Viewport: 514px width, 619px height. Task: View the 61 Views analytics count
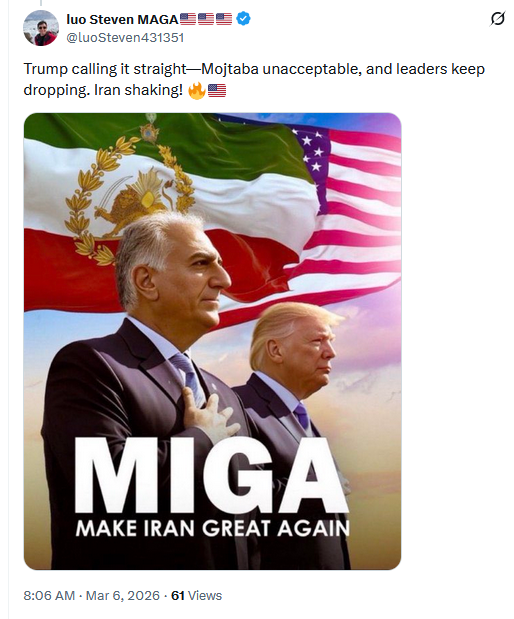coord(197,595)
